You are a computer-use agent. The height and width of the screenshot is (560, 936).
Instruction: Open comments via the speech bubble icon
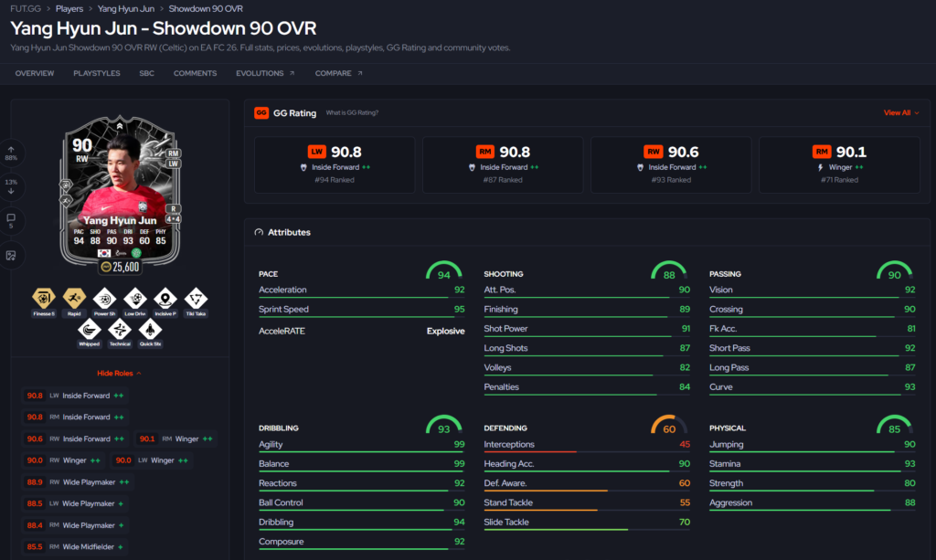coord(11,221)
